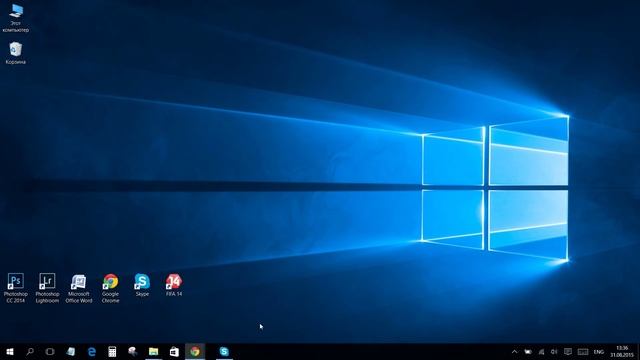Change ENG input language indicator
Viewport: 640px width, 360px height.
(599, 352)
